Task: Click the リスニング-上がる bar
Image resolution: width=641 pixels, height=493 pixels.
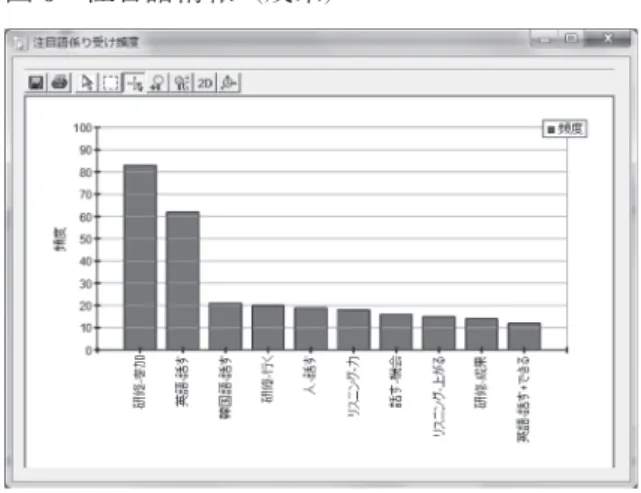Action: tap(439, 333)
